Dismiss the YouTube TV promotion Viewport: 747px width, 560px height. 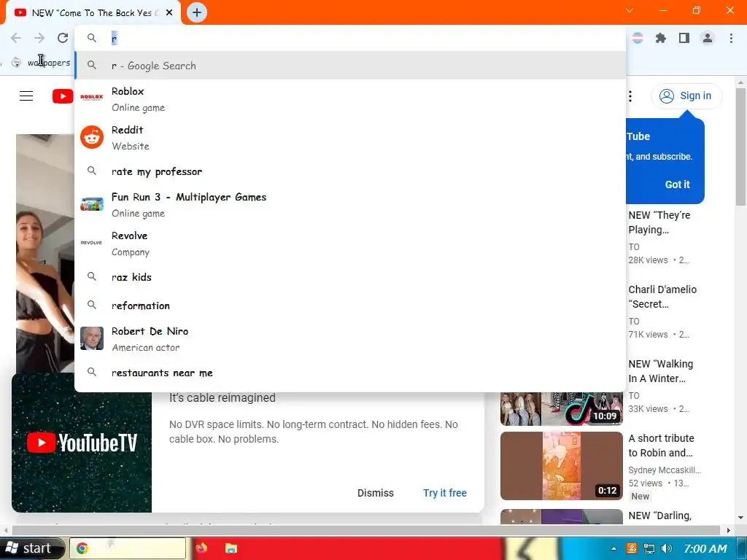pos(376,493)
